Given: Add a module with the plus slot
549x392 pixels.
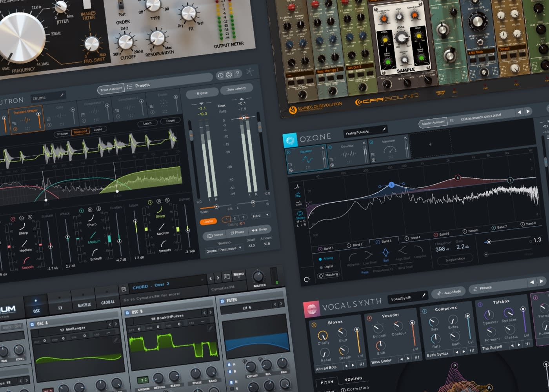Looking at the screenshot, I should point(430,144).
